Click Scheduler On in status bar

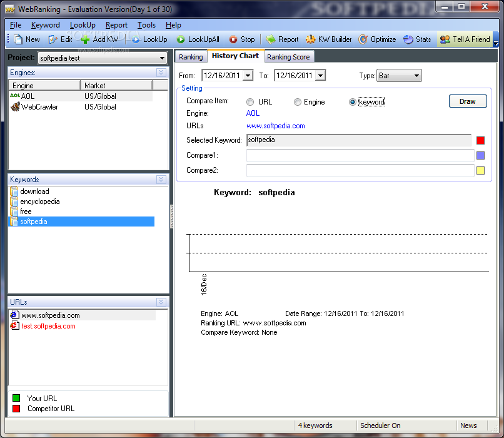tap(380, 425)
